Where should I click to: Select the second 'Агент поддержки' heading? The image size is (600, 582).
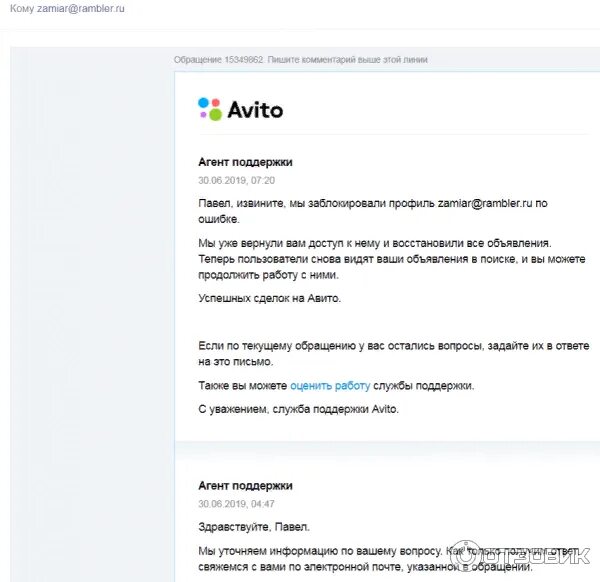pos(245,486)
